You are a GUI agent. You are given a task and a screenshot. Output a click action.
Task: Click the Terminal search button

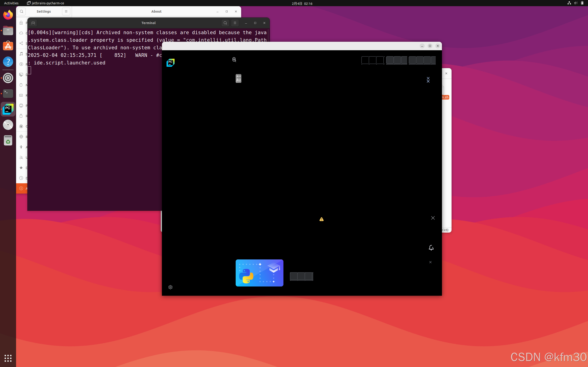225,23
